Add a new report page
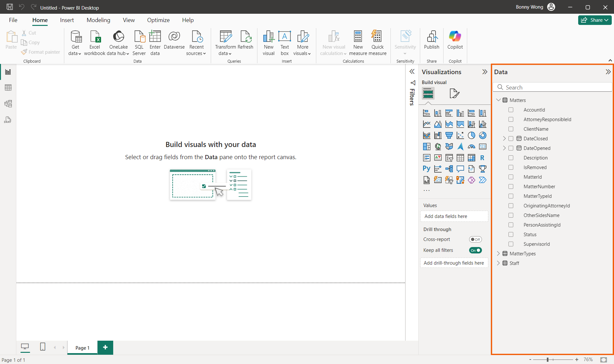Screen dimensions: 614x364 coord(105,347)
